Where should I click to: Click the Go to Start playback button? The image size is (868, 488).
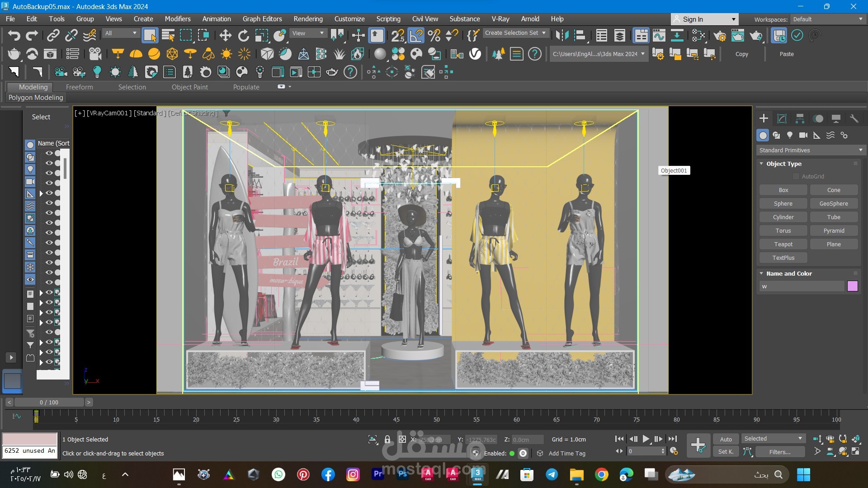(619, 439)
